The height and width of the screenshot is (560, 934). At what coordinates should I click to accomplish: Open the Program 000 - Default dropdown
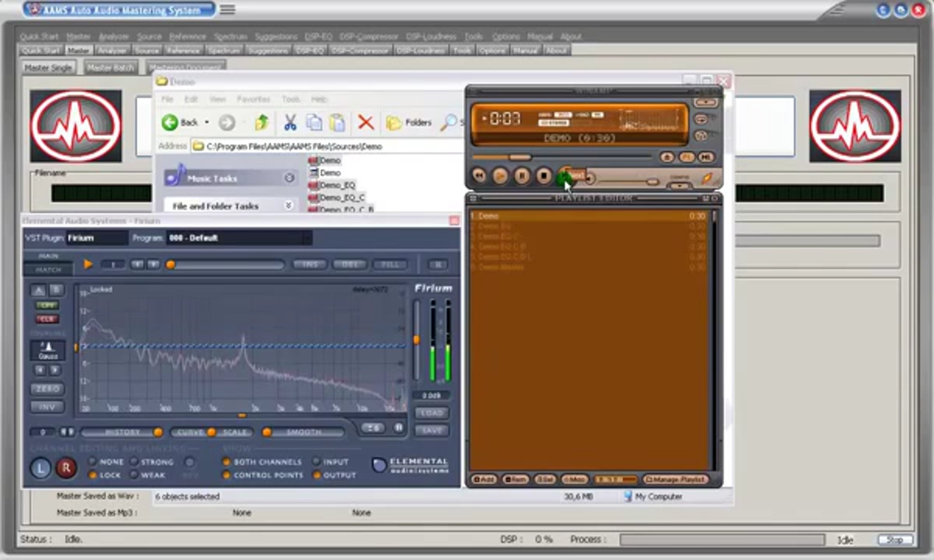click(x=307, y=238)
